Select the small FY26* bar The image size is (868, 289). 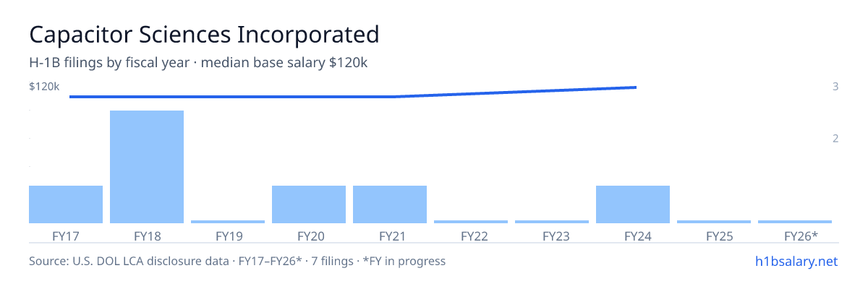pos(795,222)
